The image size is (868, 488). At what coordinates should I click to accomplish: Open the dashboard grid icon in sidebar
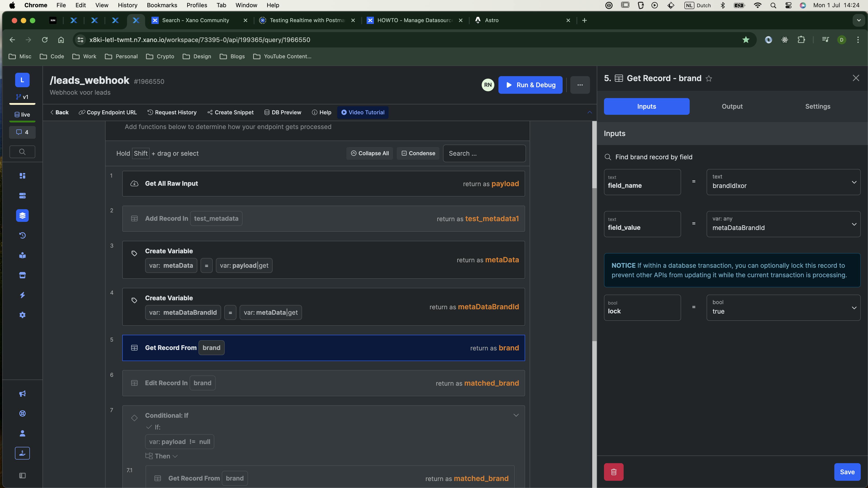click(22, 176)
